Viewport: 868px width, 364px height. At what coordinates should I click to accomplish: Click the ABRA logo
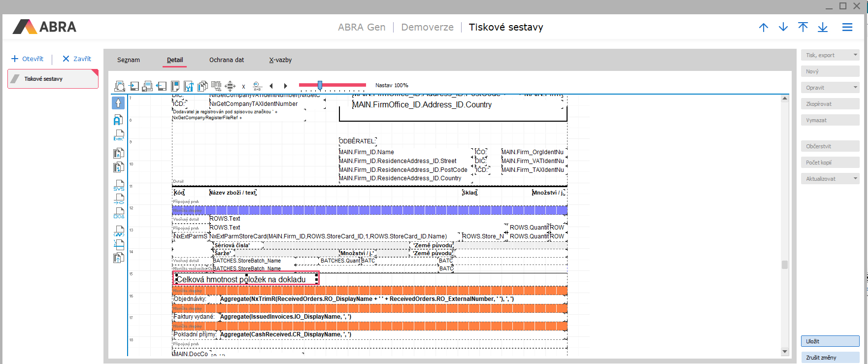[44, 27]
